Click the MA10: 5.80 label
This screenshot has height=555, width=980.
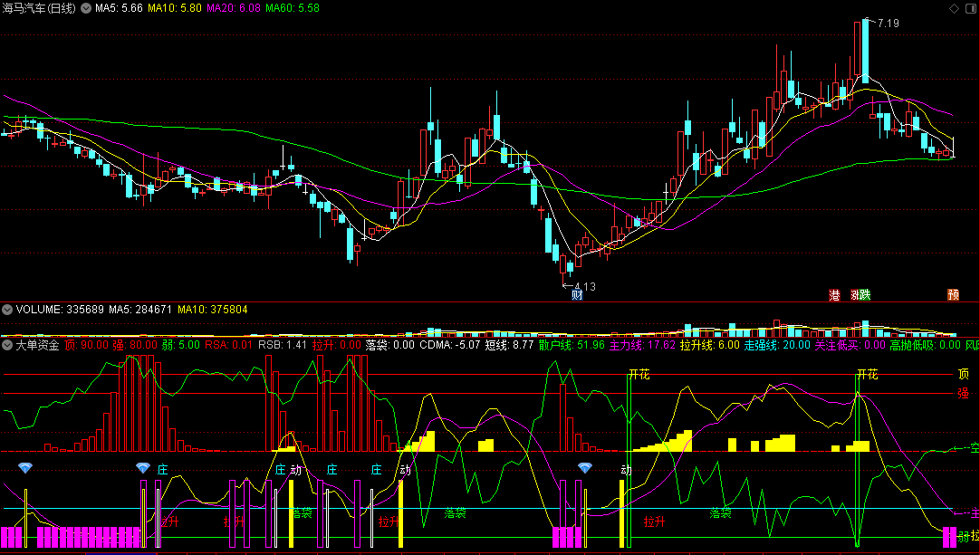coord(175,8)
